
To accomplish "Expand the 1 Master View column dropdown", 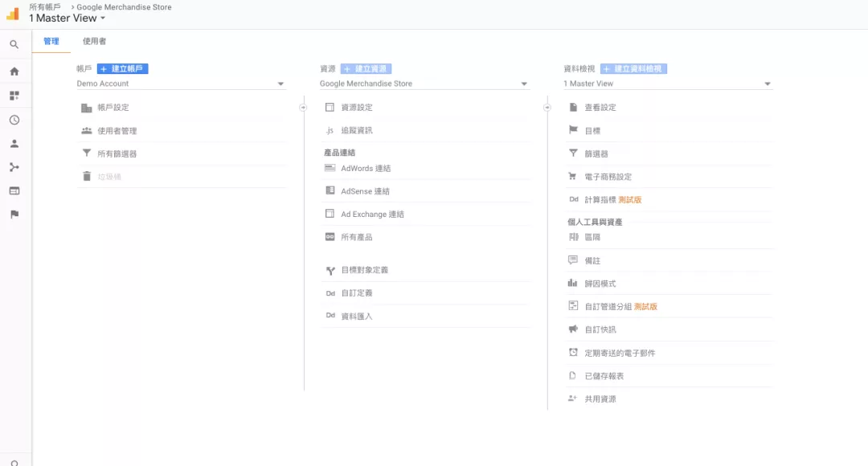I will point(668,84).
